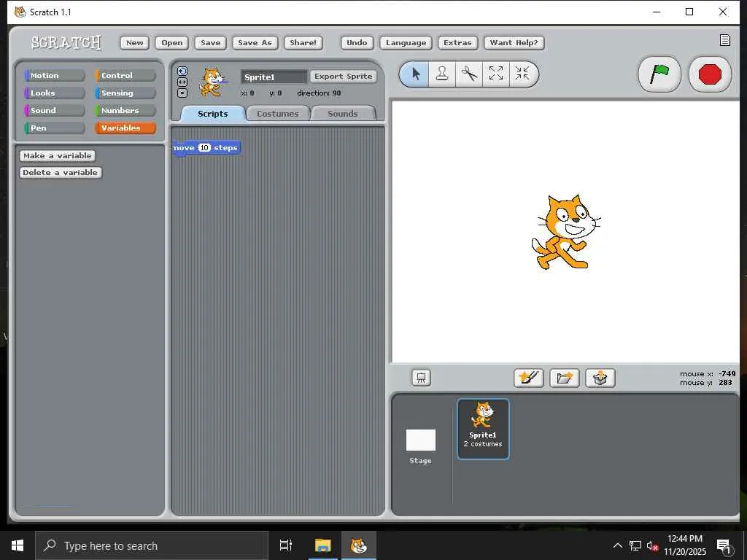The image size is (747, 560).
Task: Toggle presentation mode icon below stage
Action: click(421, 378)
